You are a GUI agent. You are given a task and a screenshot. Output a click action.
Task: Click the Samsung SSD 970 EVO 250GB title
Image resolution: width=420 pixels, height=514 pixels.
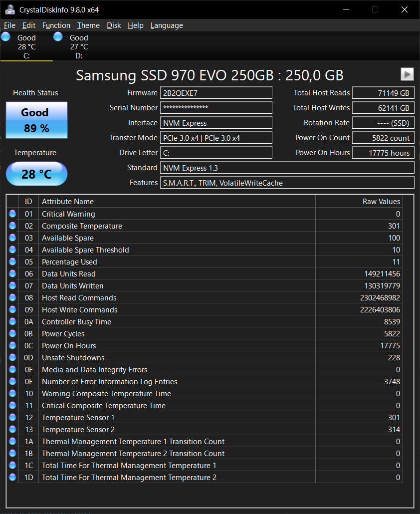pyautogui.click(x=210, y=75)
